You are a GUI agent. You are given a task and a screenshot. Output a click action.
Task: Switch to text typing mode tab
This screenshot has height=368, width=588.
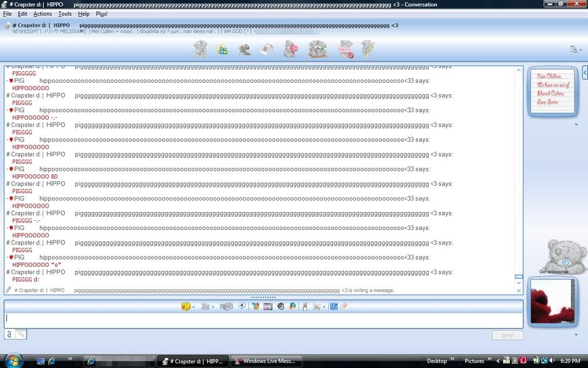click(x=9, y=333)
